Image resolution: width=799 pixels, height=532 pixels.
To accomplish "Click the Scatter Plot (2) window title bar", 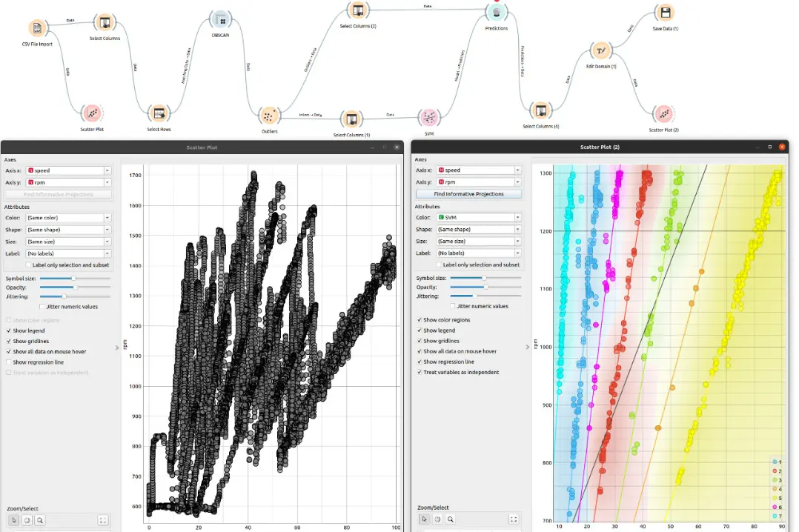I will 600,147.
